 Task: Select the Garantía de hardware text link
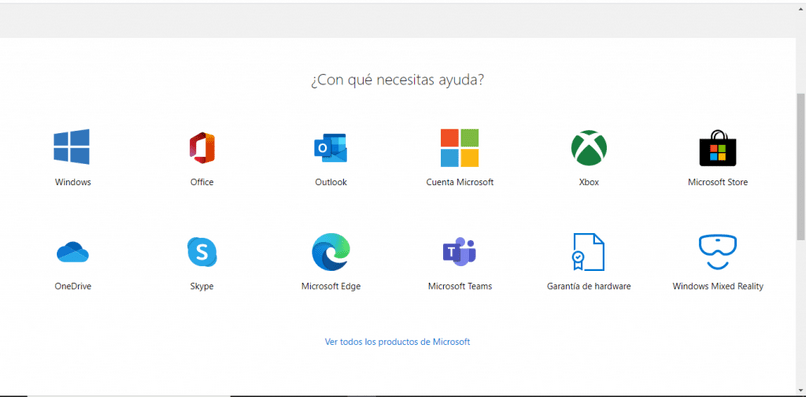click(589, 286)
